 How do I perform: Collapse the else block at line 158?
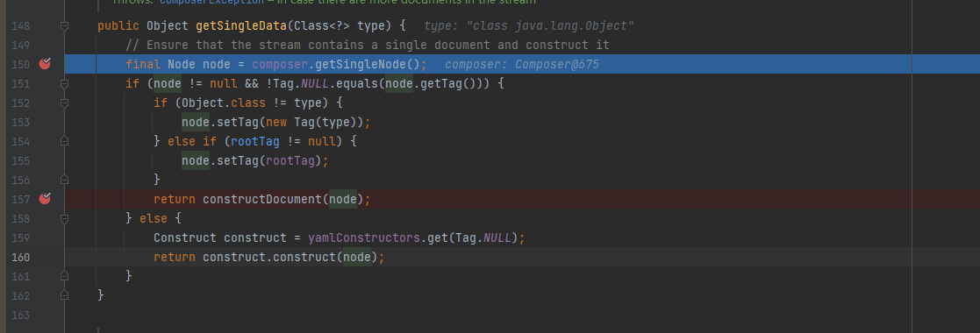(x=64, y=218)
